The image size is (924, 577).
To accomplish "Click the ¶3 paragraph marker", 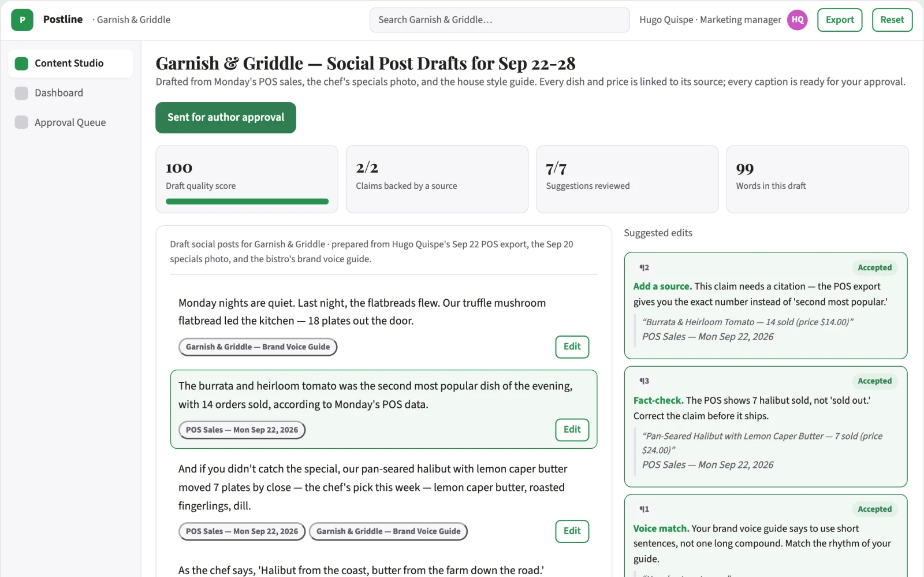I will pos(644,381).
